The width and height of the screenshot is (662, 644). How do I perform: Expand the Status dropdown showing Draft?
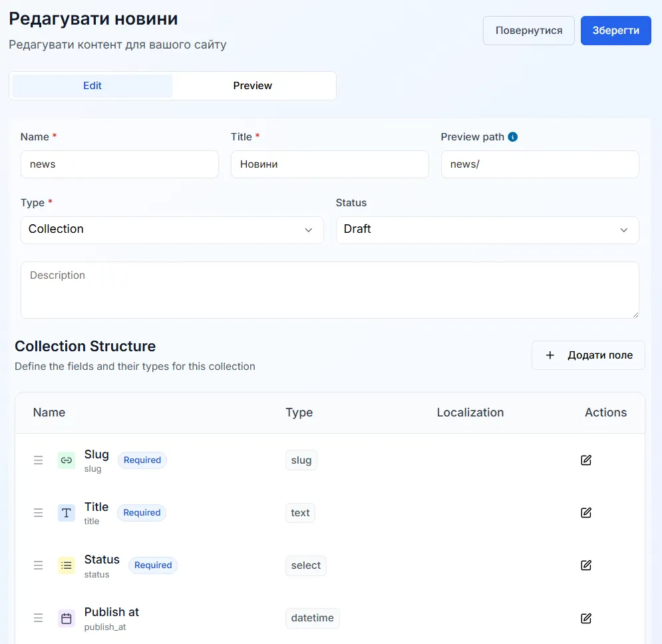pyautogui.click(x=487, y=230)
